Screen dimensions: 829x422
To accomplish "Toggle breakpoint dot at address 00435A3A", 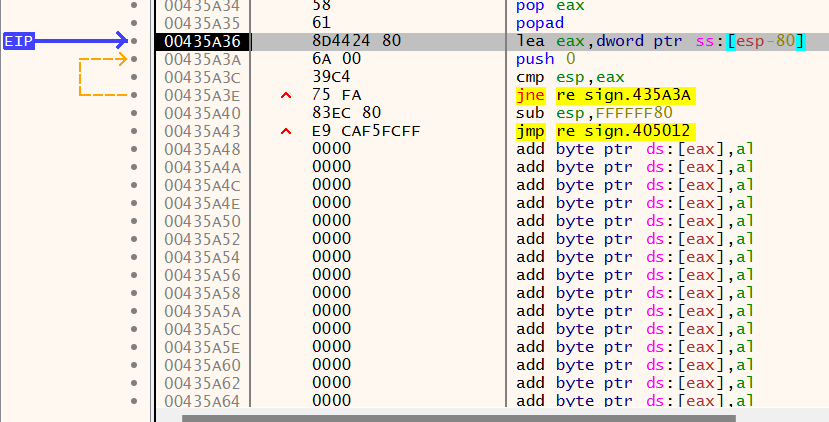I will click(x=134, y=59).
